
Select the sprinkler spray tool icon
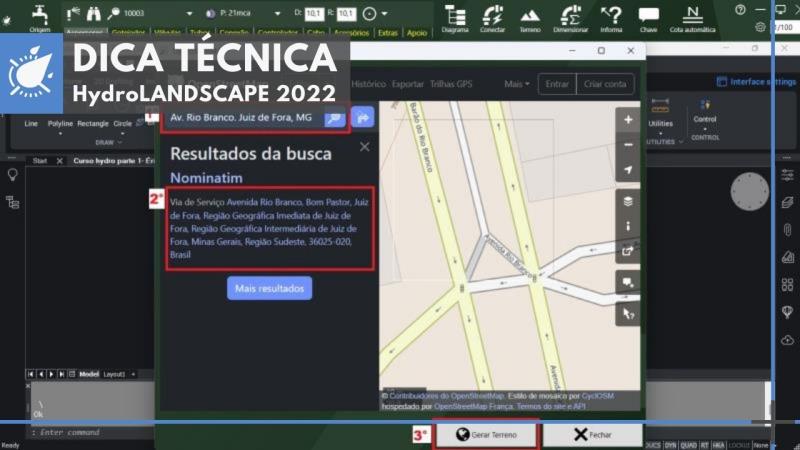click(x=73, y=14)
